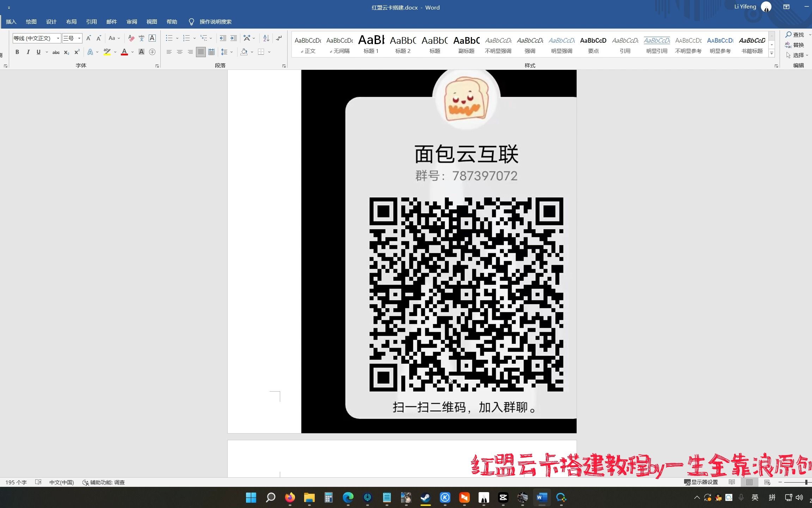The width and height of the screenshot is (812, 508).
Task: Open the 引用 ribbon tab
Action: pyautogui.click(x=91, y=22)
